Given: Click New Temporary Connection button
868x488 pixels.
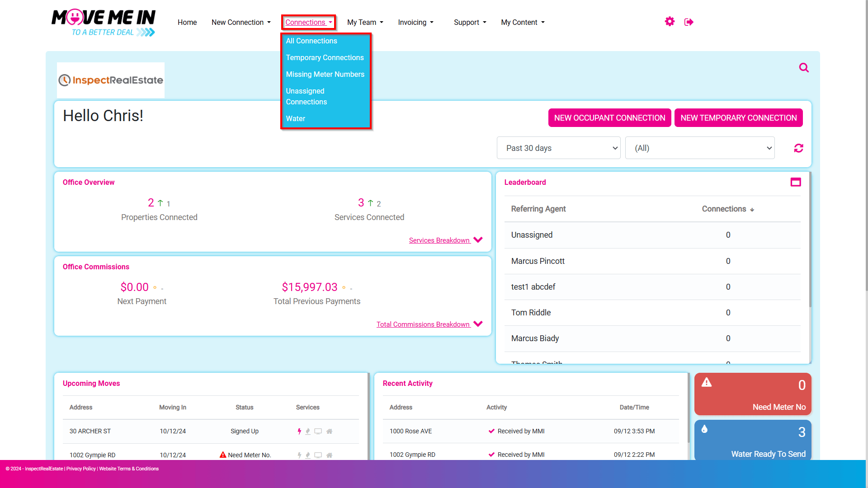Looking at the screenshot, I should (739, 118).
